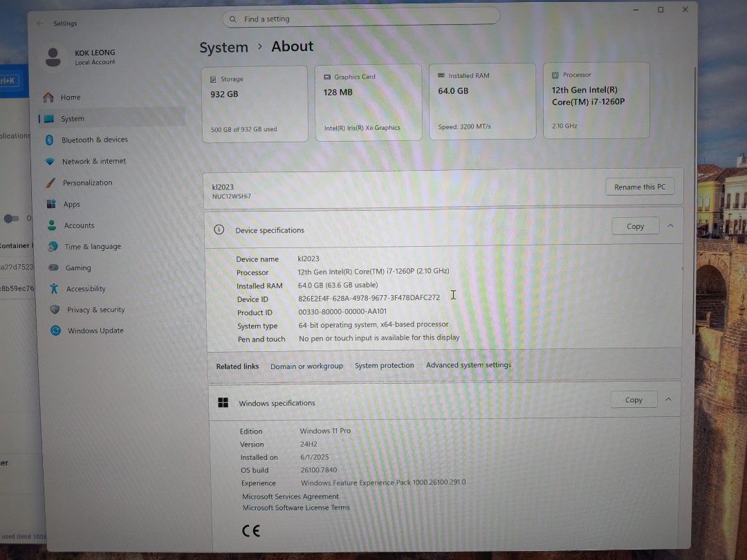Open Domain or workgroup link
Viewport: 747px width, 560px height.
(x=307, y=366)
